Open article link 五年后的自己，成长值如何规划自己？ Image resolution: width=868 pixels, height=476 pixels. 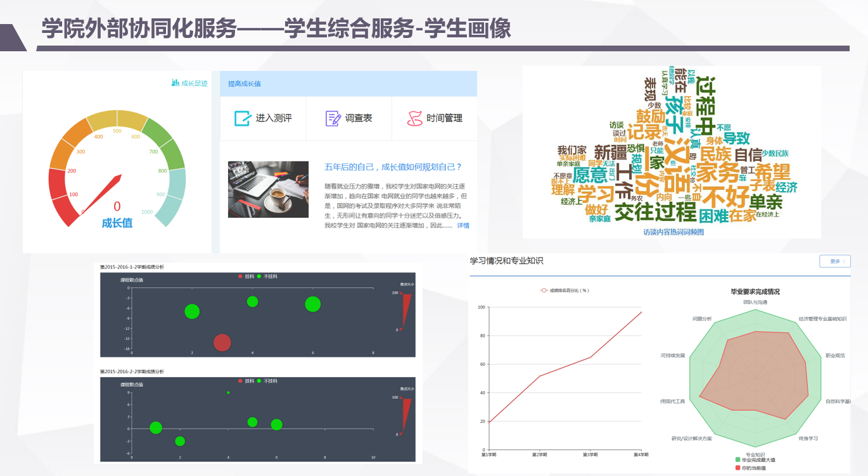(x=393, y=167)
